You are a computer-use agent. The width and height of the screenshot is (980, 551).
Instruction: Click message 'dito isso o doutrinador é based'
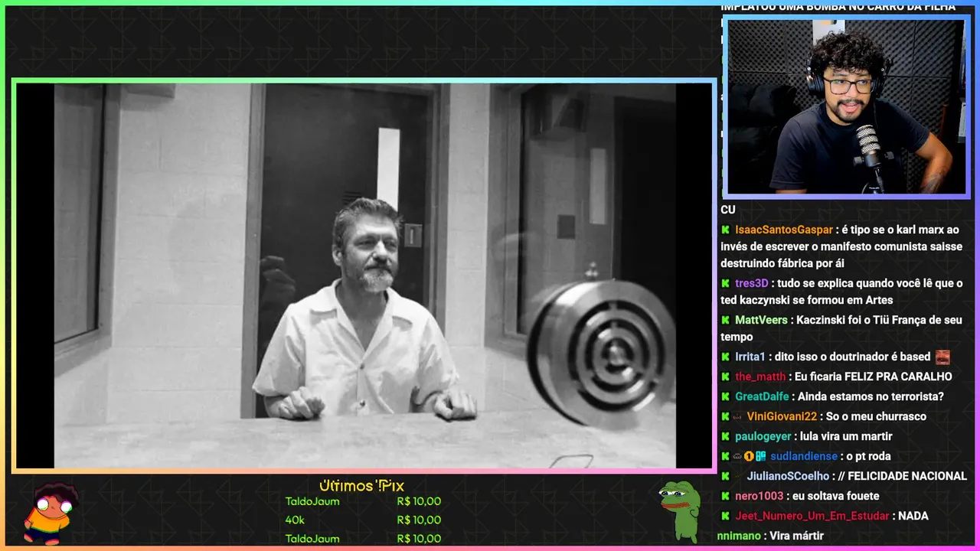(852, 357)
